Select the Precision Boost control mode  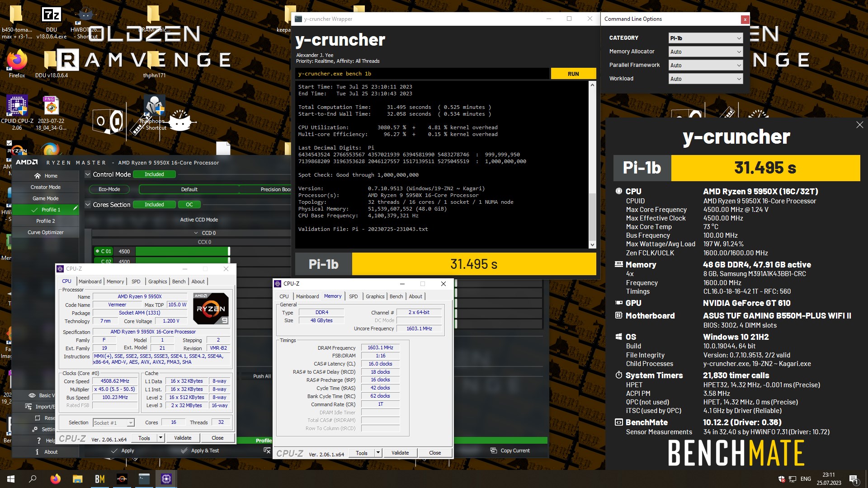[266, 189]
